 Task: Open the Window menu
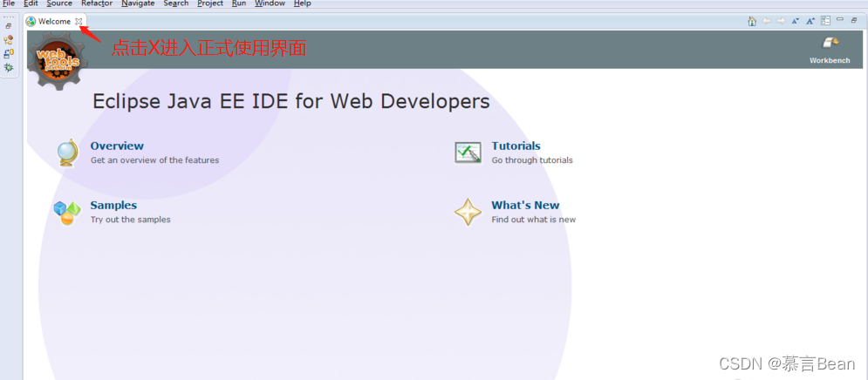270,3
